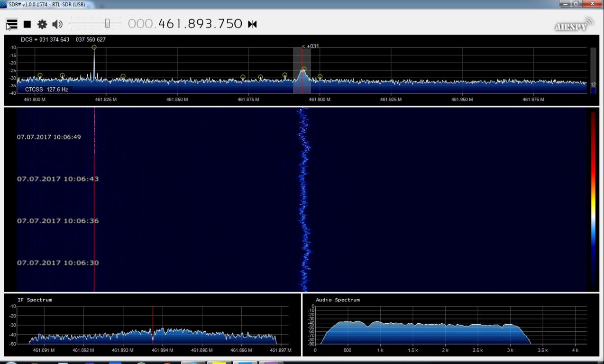The width and height of the screenshot is (604, 364).
Task: Click the 461.850 M axis label
Action: 177,100
